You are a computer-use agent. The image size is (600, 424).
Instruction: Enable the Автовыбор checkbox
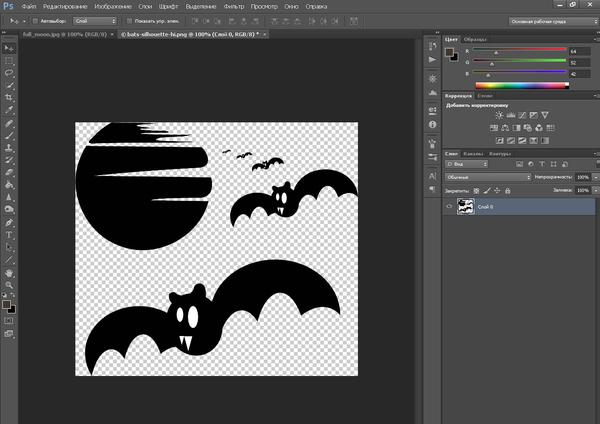pos(36,20)
